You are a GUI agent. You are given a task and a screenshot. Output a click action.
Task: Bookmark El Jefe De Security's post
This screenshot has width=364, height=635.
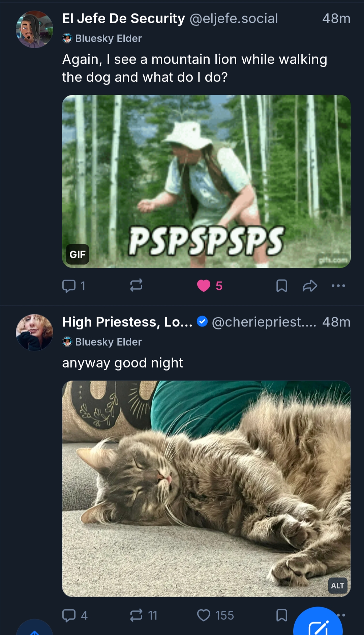pyautogui.click(x=281, y=286)
